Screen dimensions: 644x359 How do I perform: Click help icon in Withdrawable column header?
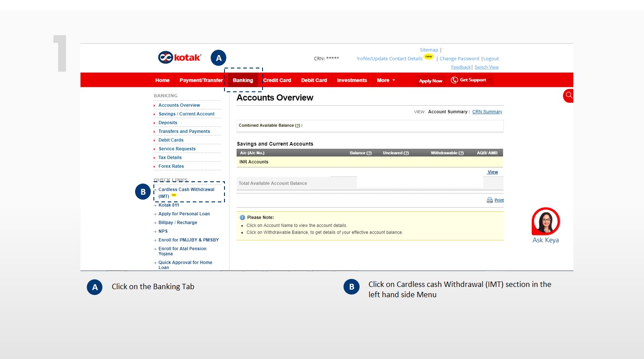pyautogui.click(x=461, y=153)
